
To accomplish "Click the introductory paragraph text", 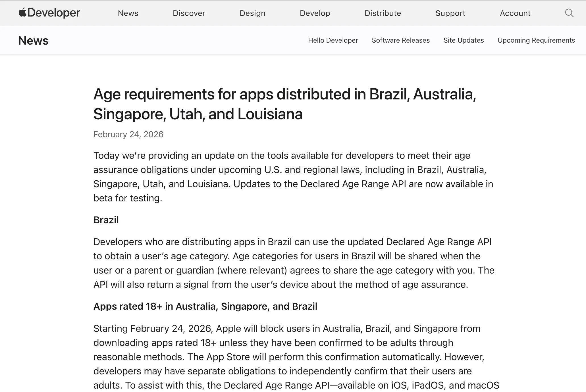I will point(293,177).
